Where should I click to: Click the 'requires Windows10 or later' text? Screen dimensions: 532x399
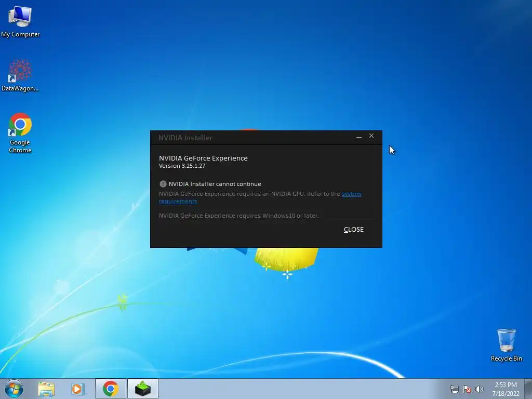(x=278, y=216)
